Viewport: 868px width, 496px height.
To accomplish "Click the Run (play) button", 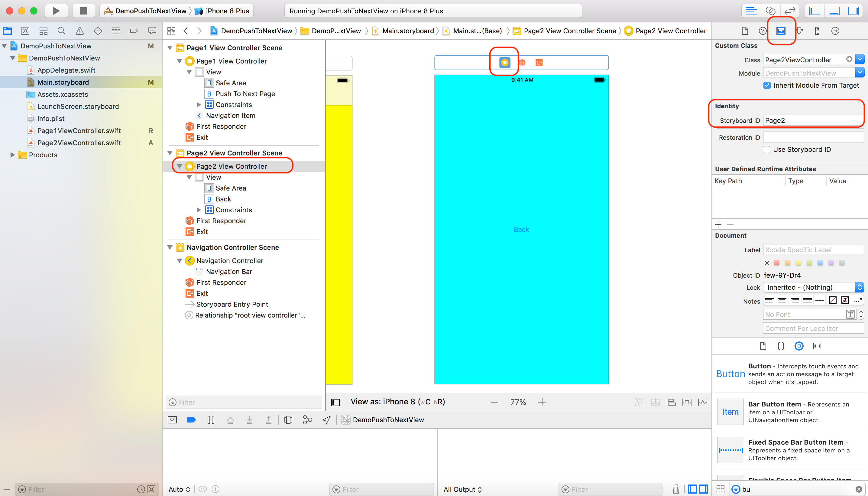I will click(56, 11).
